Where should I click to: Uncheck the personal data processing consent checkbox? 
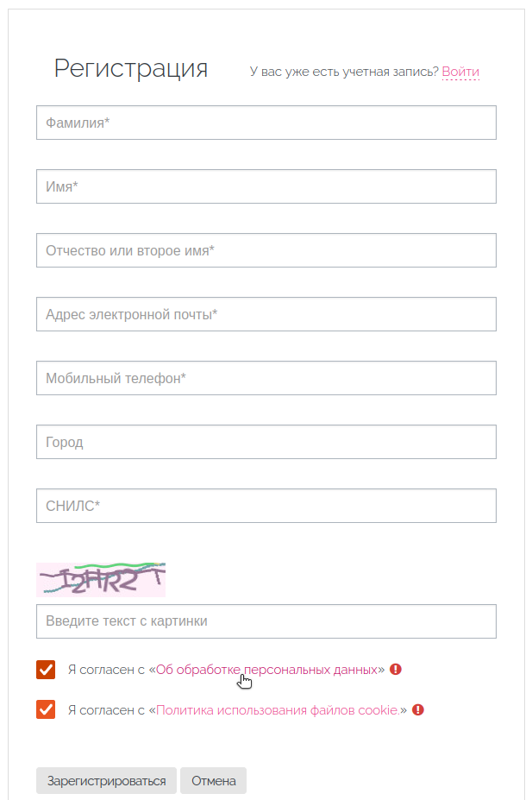(x=46, y=670)
